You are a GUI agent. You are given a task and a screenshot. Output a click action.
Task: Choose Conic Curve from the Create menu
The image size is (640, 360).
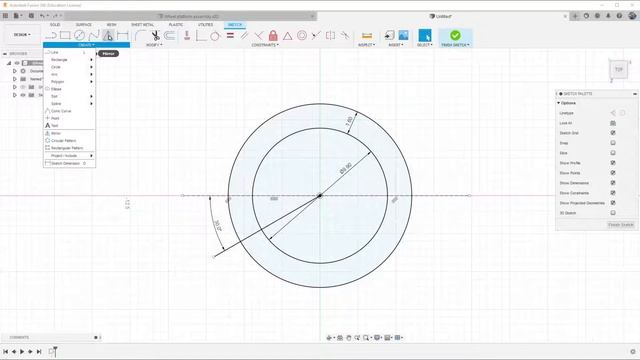coord(69,111)
